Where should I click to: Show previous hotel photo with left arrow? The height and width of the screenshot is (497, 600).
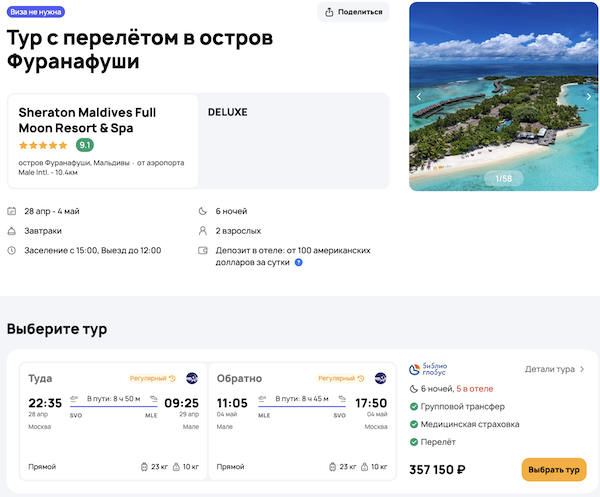click(419, 97)
